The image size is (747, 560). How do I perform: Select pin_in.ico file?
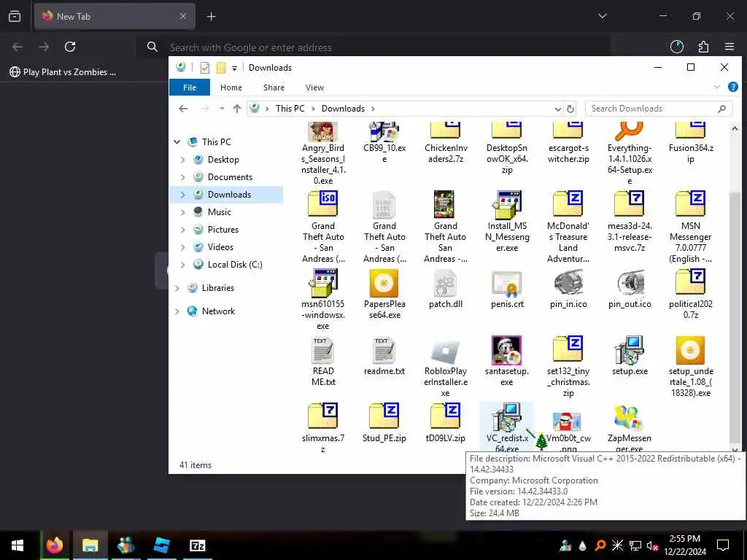coord(568,284)
